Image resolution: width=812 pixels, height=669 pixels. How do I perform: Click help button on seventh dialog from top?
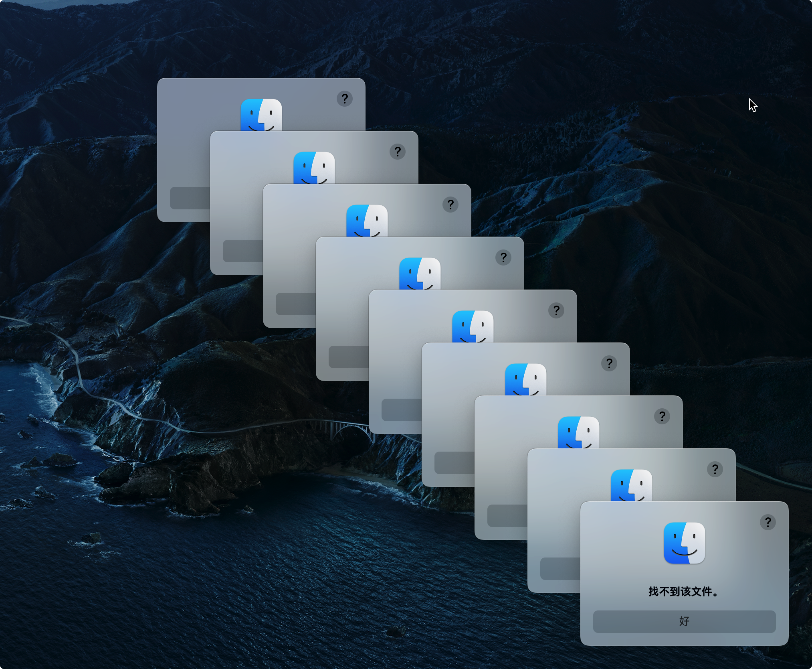[x=662, y=416]
